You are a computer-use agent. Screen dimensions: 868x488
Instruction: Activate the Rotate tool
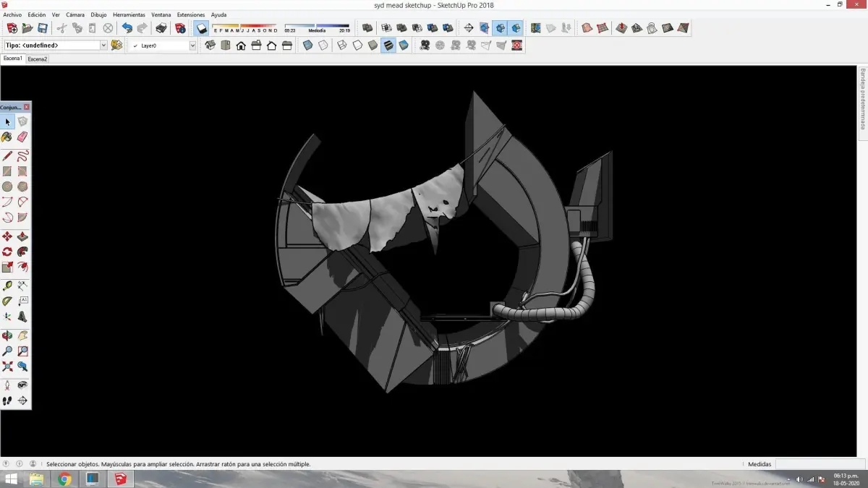7,252
